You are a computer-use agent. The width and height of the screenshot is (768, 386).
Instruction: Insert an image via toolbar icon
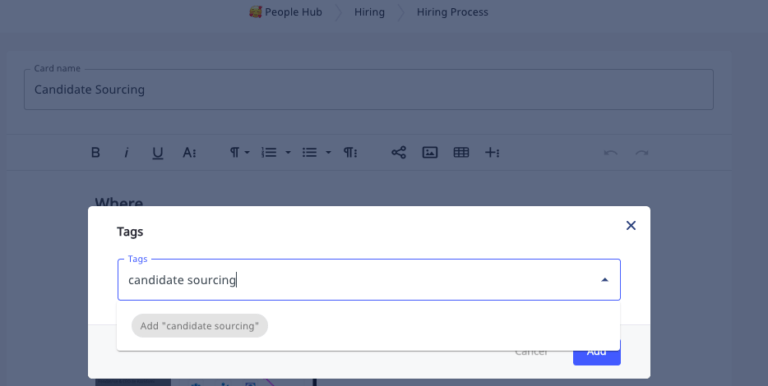pos(430,152)
